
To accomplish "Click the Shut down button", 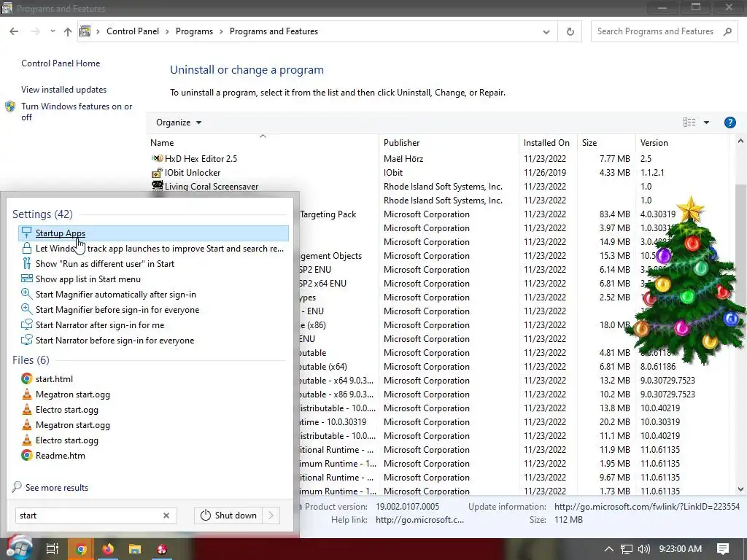I will pos(228,516).
